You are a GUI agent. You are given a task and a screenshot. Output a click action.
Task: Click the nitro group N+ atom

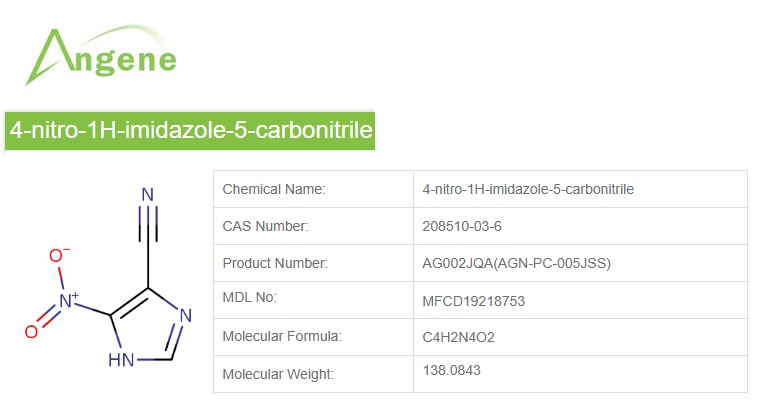[68, 299]
